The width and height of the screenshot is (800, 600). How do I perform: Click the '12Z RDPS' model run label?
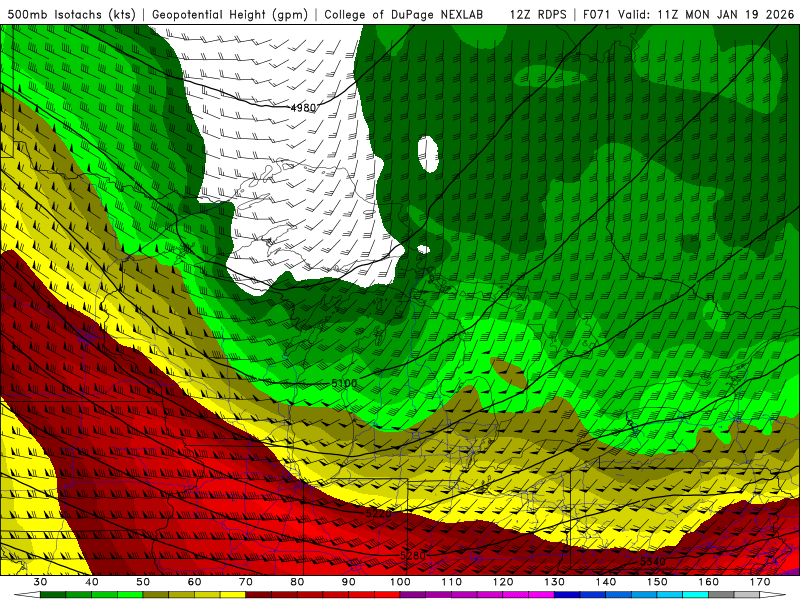click(538, 14)
